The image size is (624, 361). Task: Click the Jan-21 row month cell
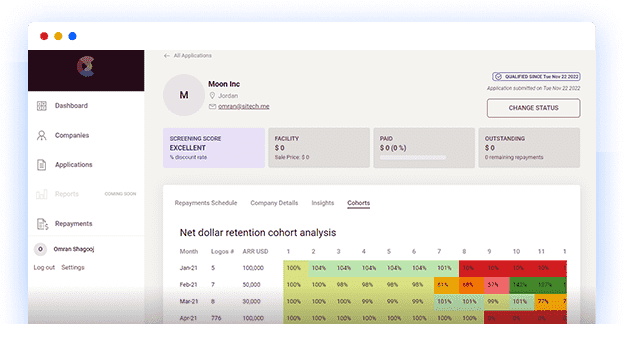189,268
